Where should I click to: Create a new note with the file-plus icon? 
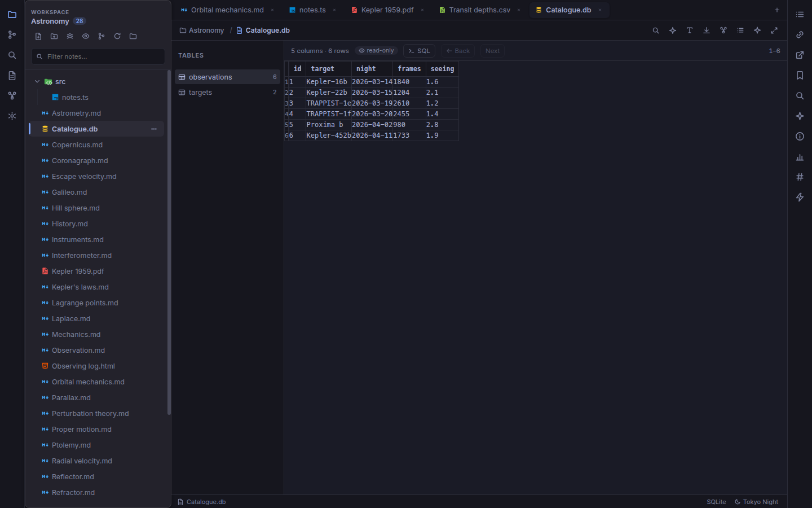coord(38,36)
